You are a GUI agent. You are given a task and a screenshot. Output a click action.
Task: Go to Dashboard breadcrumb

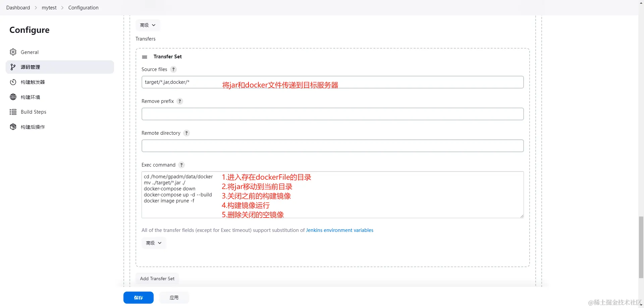(18, 8)
